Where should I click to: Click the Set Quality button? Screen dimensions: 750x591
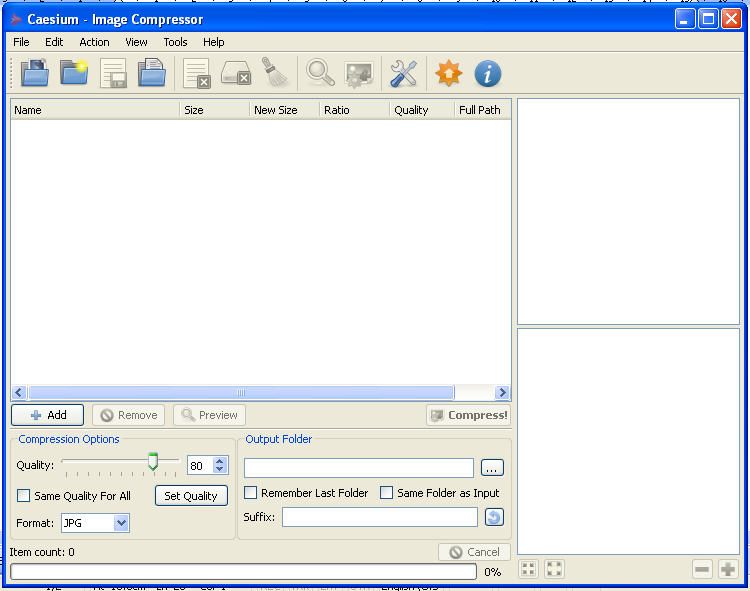[191, 496]
